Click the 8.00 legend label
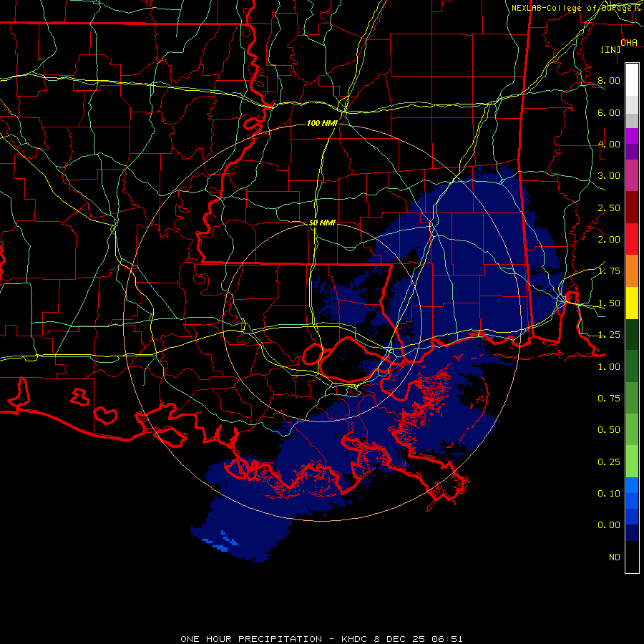Screen dimensions: 644x644 click(609, 80)
